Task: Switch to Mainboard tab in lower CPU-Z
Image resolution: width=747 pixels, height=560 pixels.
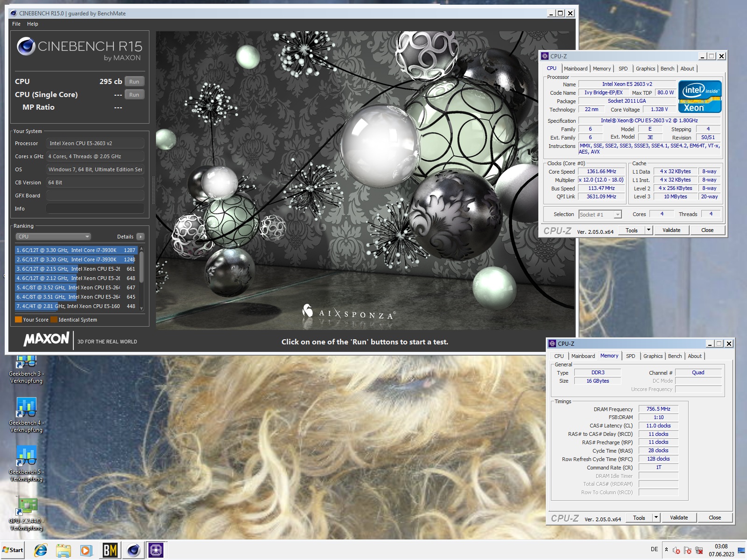Action: [583, 356]
